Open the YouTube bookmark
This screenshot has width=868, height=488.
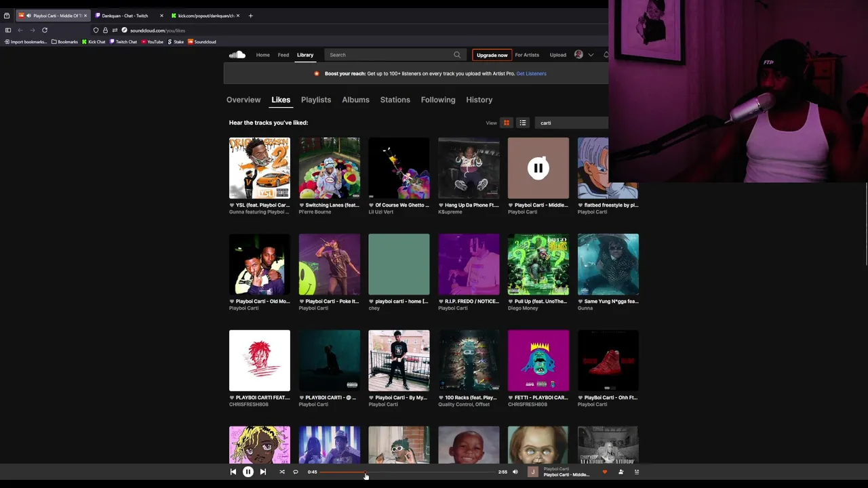point(152,42)
